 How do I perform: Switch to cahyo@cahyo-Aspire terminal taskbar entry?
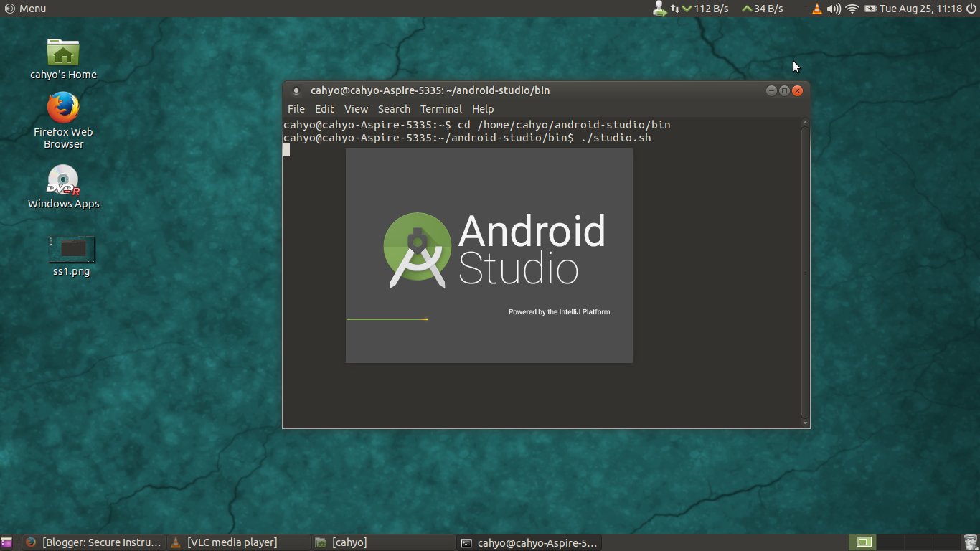point(528,542)
